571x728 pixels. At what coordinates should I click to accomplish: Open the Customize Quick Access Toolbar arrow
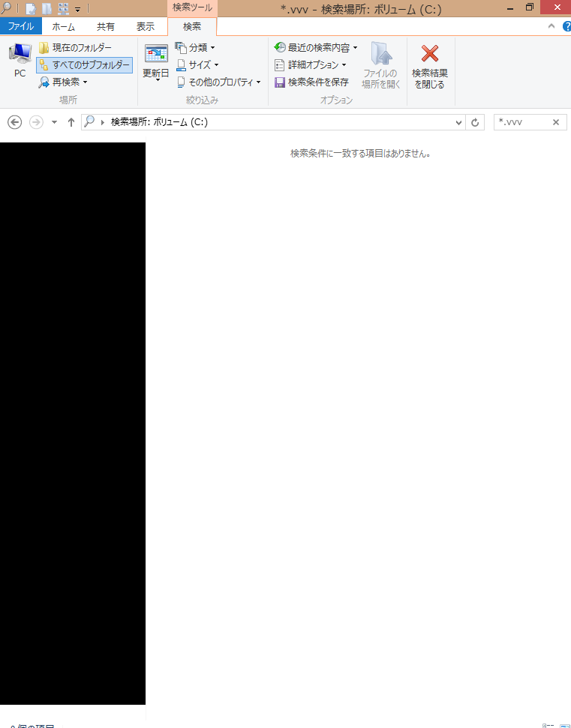click(77, 9)
